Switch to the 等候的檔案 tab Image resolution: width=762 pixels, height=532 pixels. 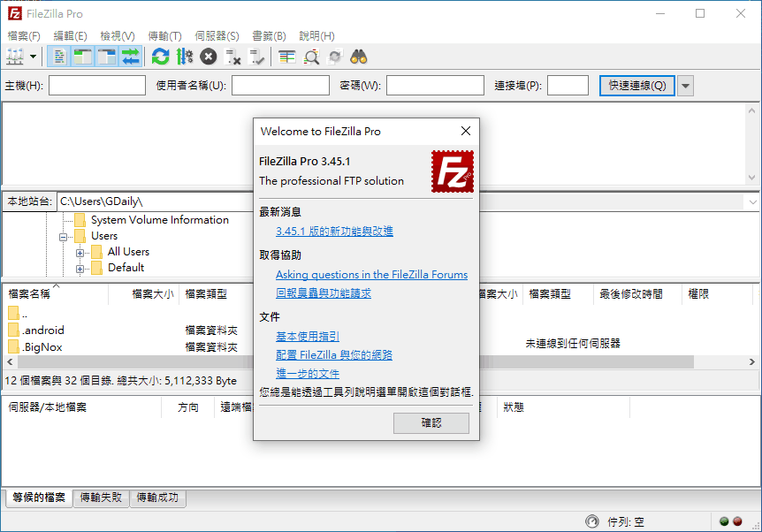point(39,498)
